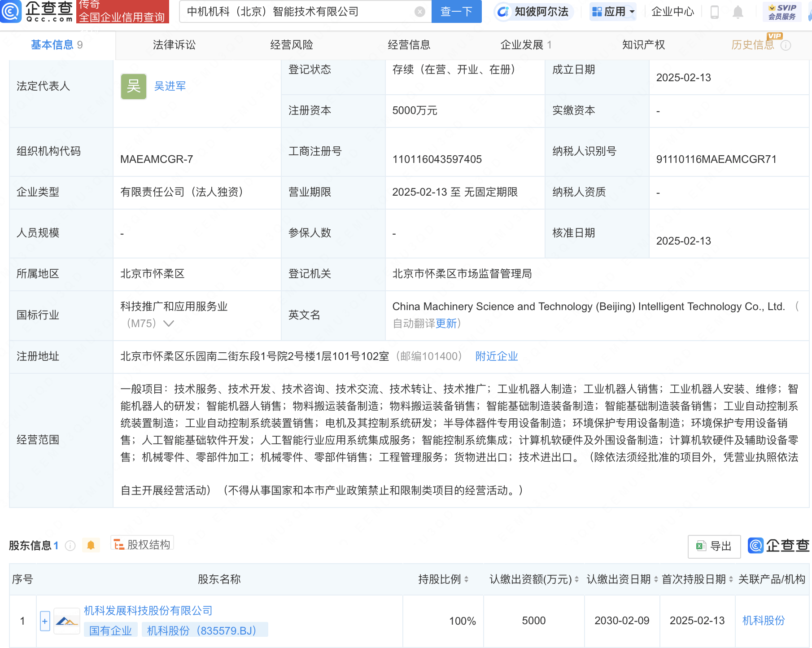This screenshot has width=812, height=648.
Task: Select 工商注册号 value 110116043597405
Action: pyautogui.click(x=437, y=159)
